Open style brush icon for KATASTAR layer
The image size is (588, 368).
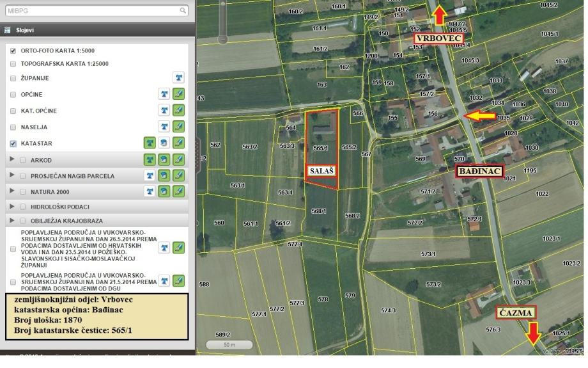(x=178, y=143)
